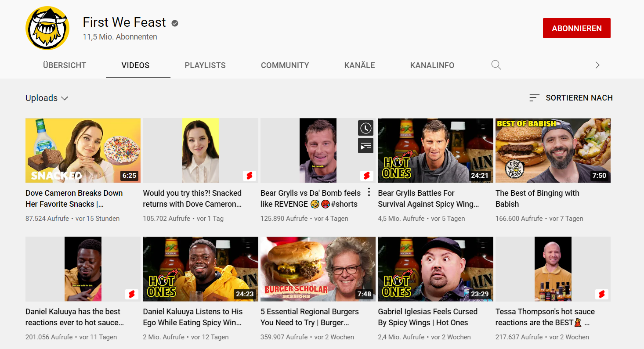This screenshot has width=644, height=349.
Task: Expand the Uploads dropdown
Action: click(47, 98)
